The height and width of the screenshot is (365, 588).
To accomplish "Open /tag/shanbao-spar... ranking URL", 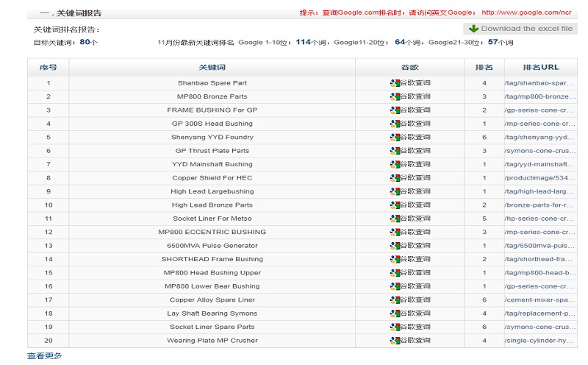I will 539,83.
